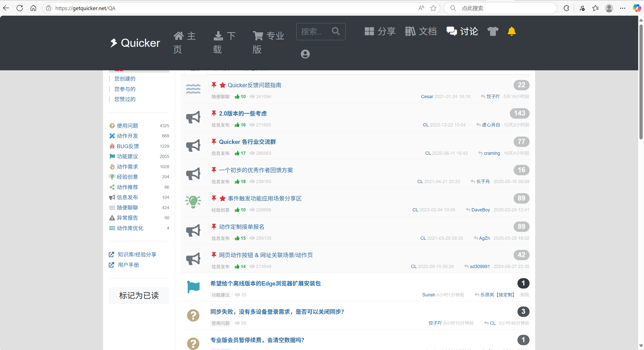Click reply count 143 badge
The width and height of the screenshot is (644, 350).
click(519, 113)
